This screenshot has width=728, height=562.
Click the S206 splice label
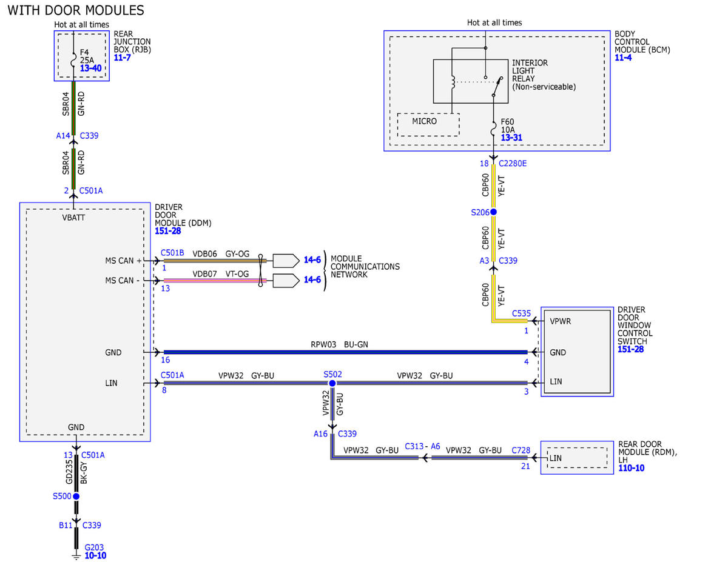pyautogui.click(x=480, y=212)
